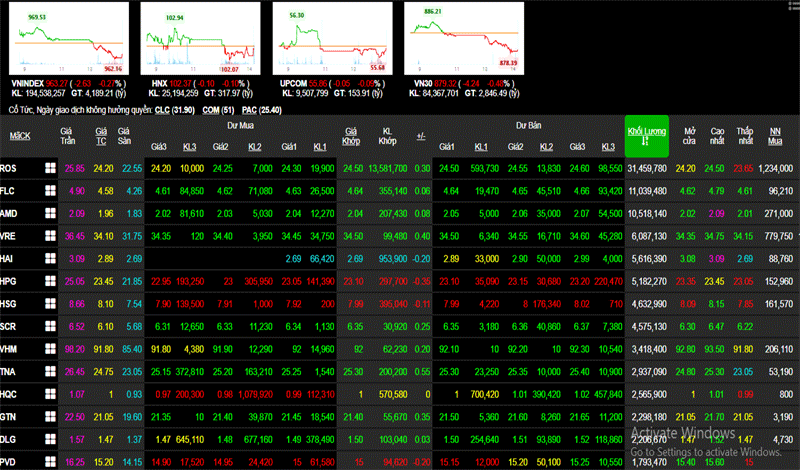Sort by the green Khối Lượng column
This screenshot has height=470, width=800.
coord(646,136)
